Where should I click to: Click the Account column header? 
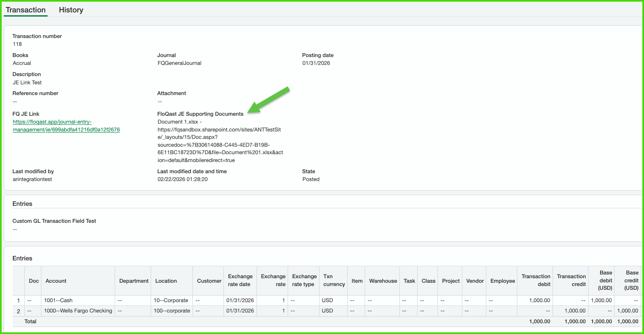coord(56,281)
